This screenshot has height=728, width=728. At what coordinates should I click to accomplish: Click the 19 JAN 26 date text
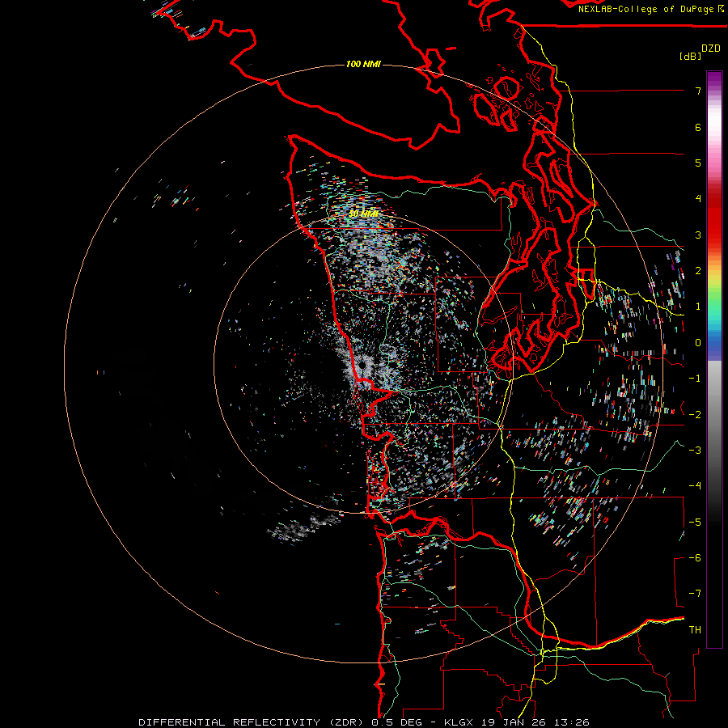coord(512,722)
